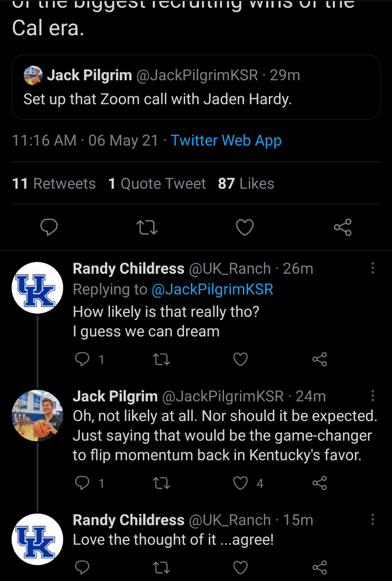Open the Twitter Web App link
The width and height of the screenshot is (392, 581).
click(226, 140)
